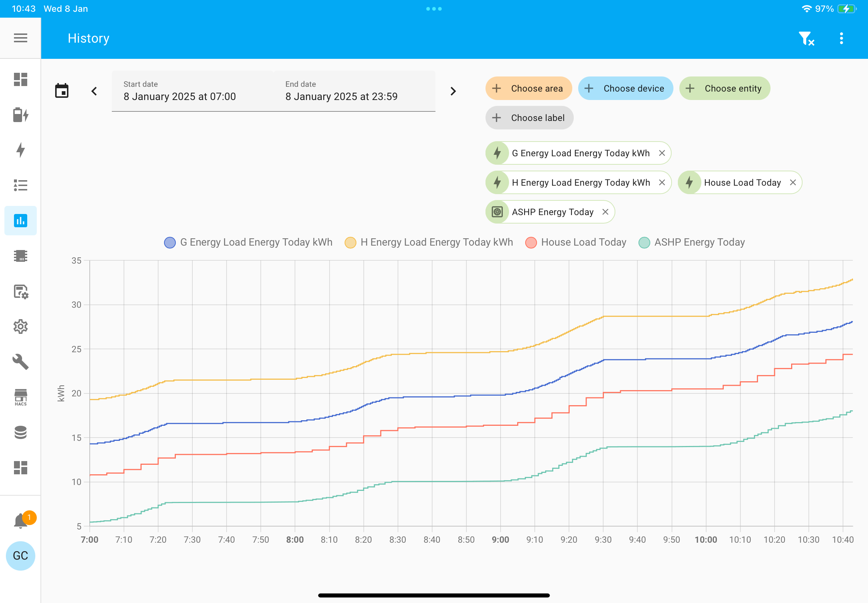Image resolution: width=868 pixels, height=603 pixels.
Task: Open Developer tools wrench icon
Action: coord(20,361)
